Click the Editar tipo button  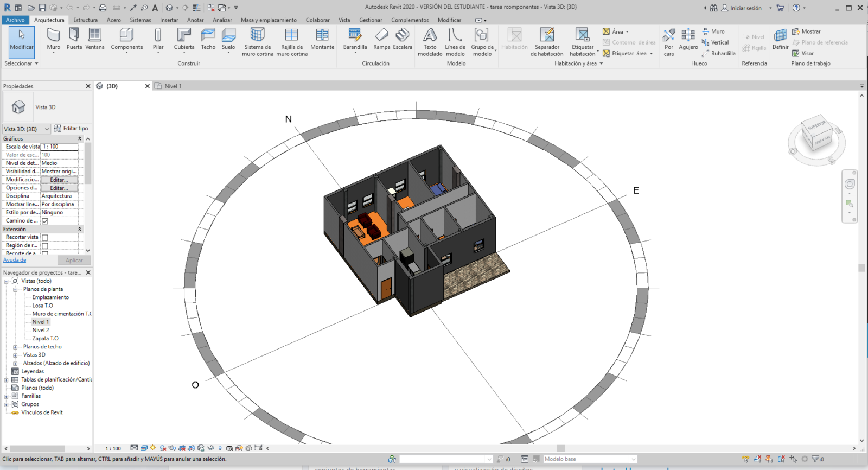click(71, 129)
